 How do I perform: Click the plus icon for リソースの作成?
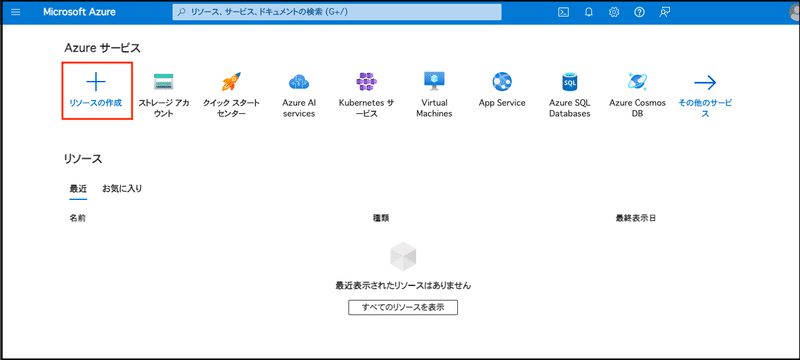96,82
